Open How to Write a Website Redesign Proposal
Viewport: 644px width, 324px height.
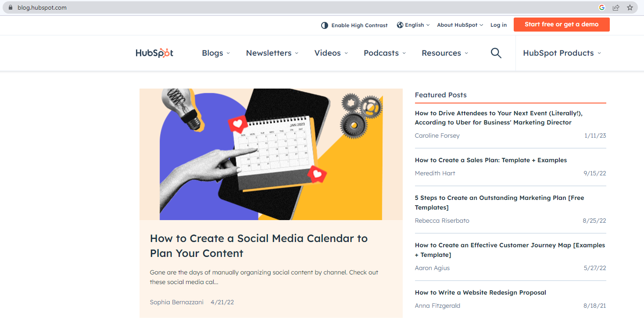[480, 292]
